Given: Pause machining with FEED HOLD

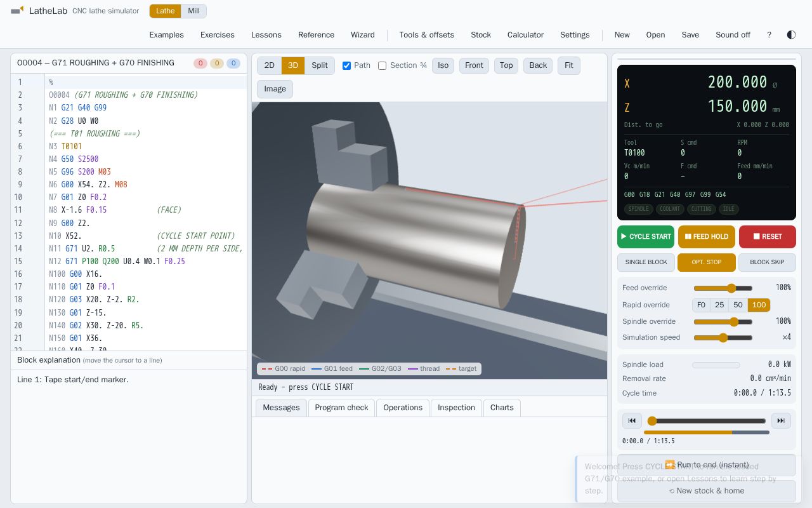Looking at the screenshot, I should (707, 236).
